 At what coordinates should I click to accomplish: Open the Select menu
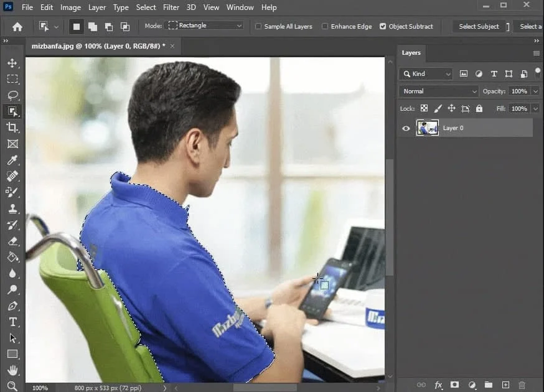point(146,7)
